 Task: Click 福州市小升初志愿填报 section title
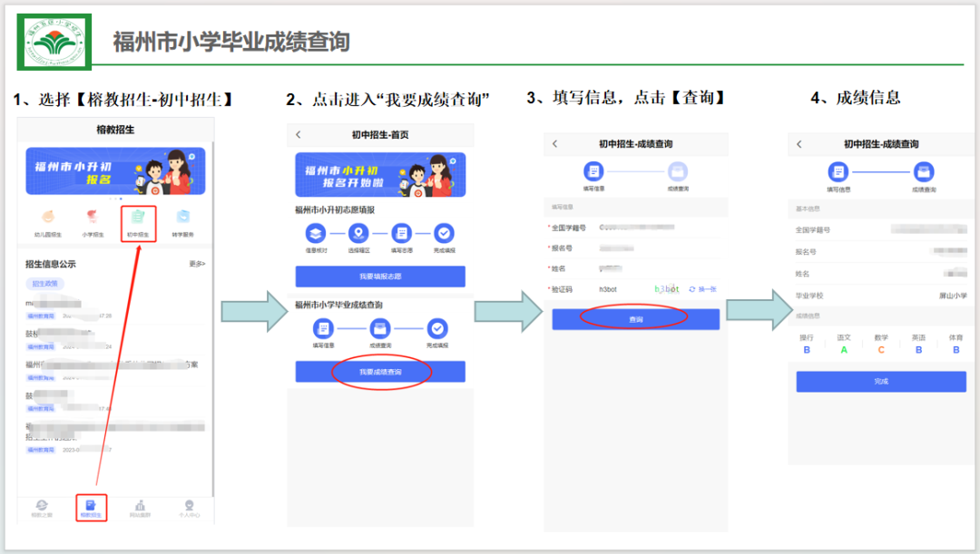335,209
